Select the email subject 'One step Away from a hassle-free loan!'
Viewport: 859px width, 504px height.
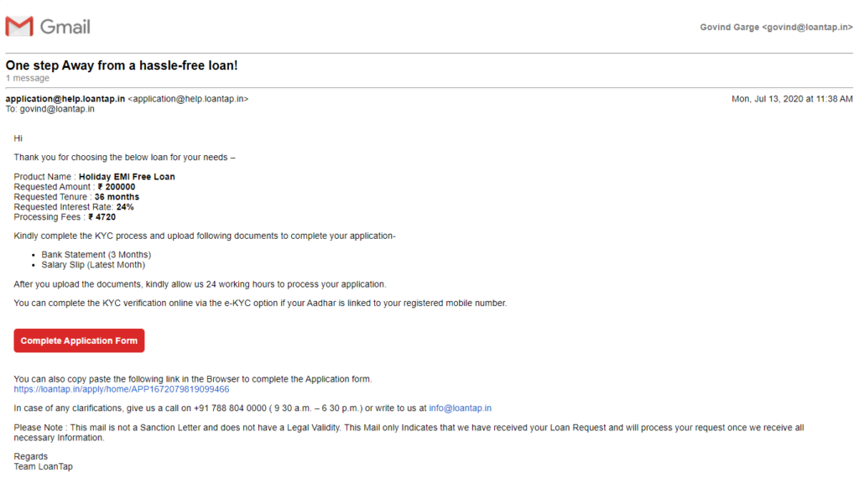(x=122, y=65)
